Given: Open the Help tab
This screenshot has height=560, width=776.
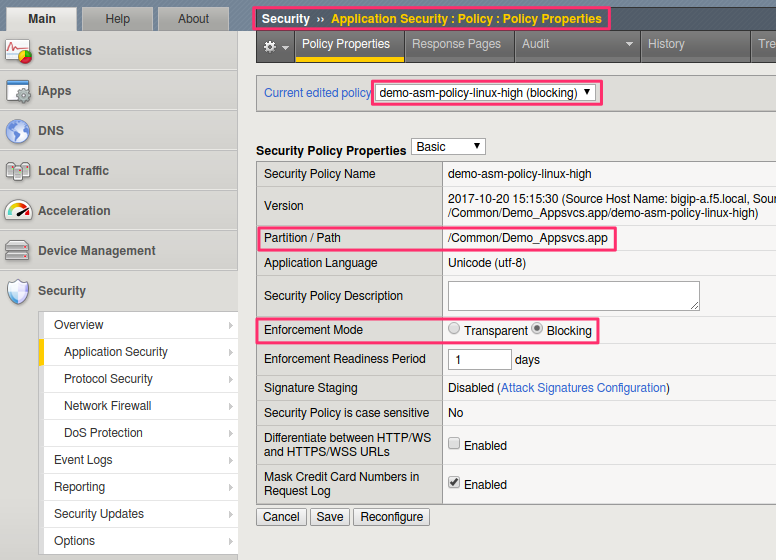Looking at the screenshot, I should coord(118,19).
